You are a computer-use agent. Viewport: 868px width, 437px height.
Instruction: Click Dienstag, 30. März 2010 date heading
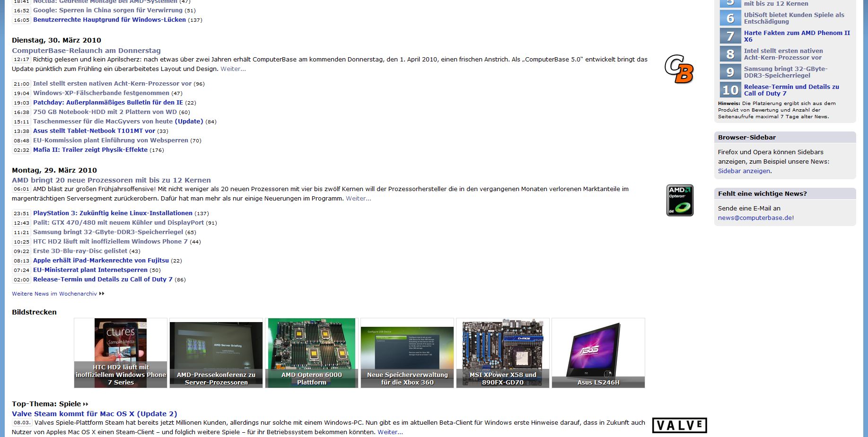pos(56,40)
